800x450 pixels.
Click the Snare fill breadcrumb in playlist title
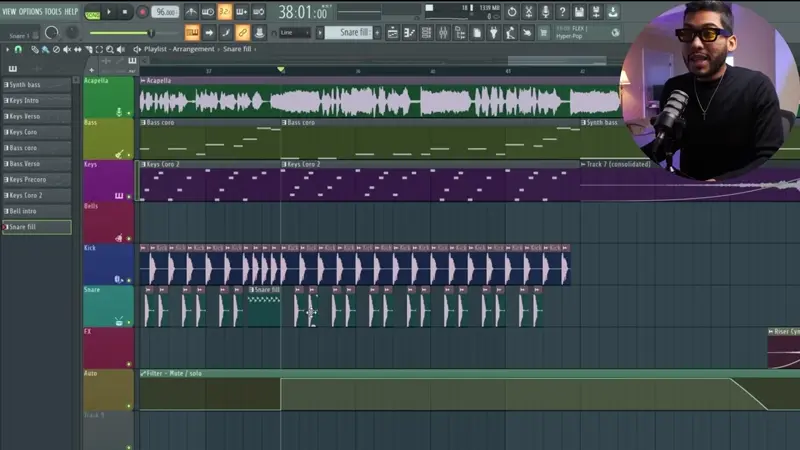point(237,49)
